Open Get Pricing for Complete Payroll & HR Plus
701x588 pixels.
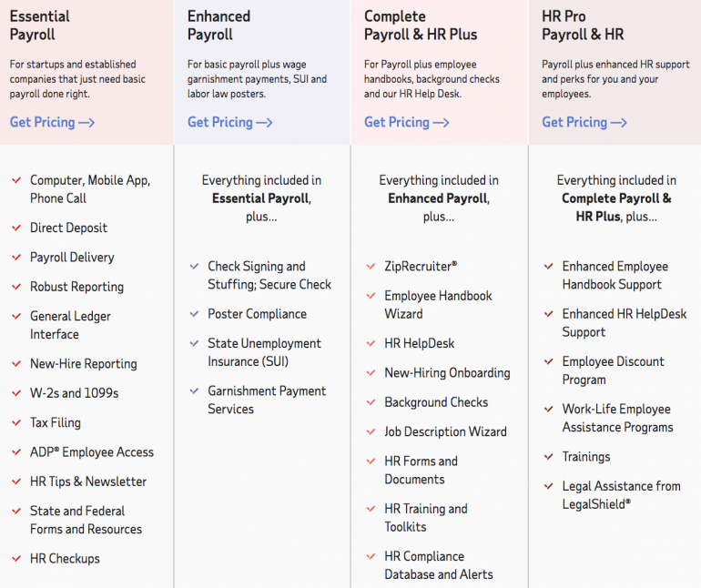coord(406,122)
